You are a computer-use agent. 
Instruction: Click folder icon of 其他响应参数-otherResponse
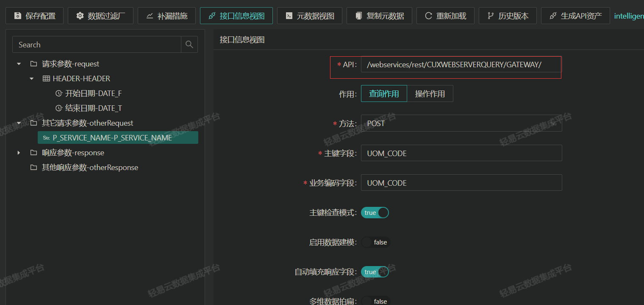click(x=33, y=168)
